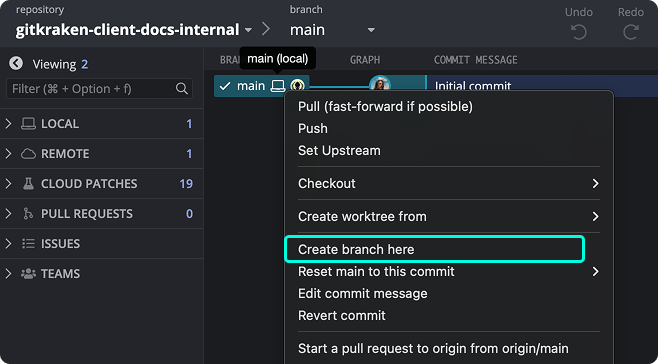The image size is (658, 364).
Task: Click the GitHub remote icon on main label
Action: coord(297,86)
